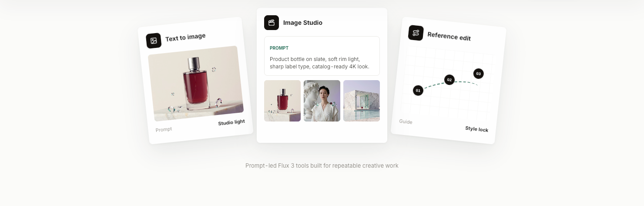Click the Prompt label under the bottle image
Image resolution: width=644 pixels, height=206 pixels.
click(x=164, y=129)
